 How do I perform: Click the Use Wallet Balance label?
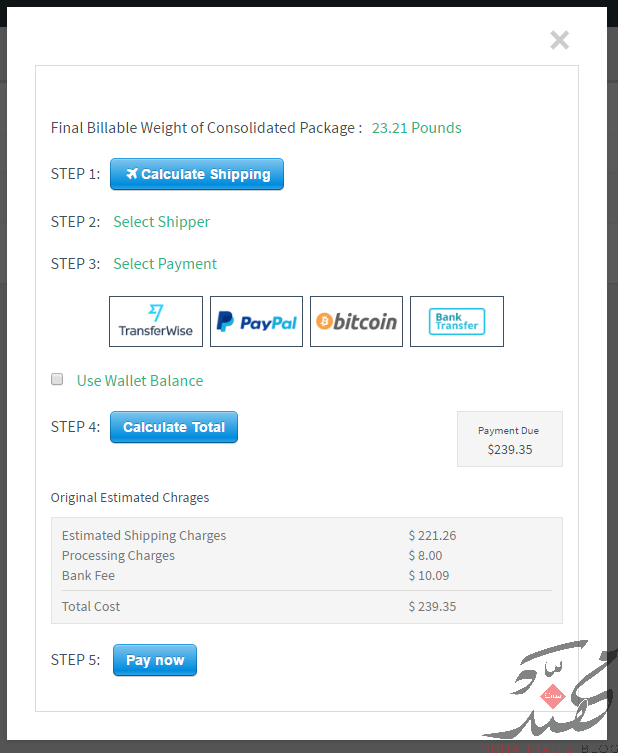140,381
